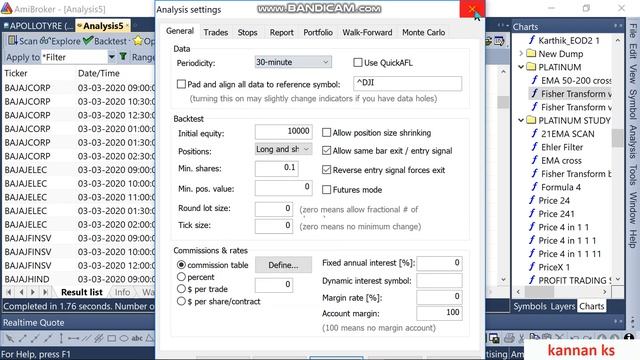Click the Account margin field

[439, 313]
